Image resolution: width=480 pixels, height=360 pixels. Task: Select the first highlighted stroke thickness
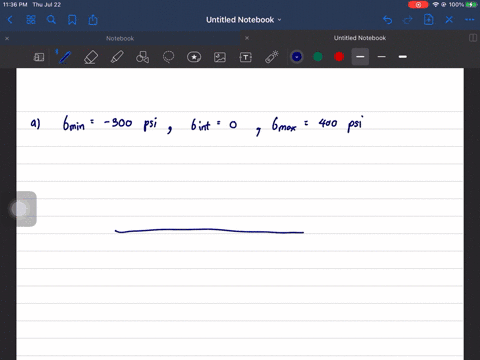[360, 57]
